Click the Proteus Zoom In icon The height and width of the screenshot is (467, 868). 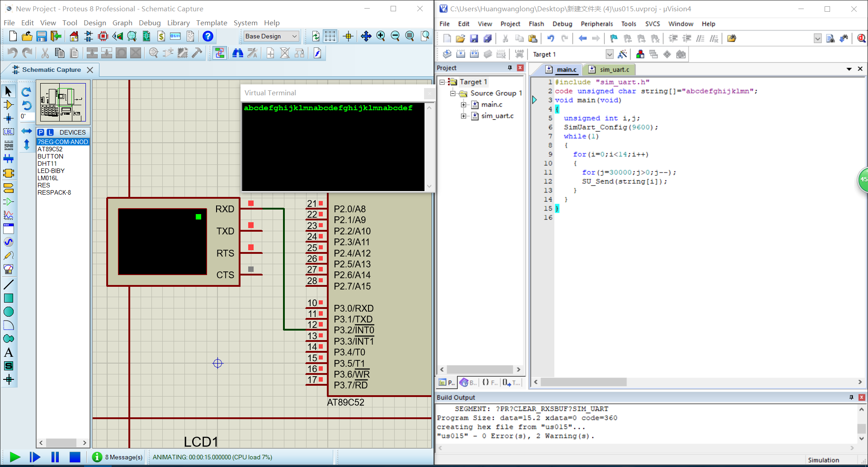tap(381, 36)
